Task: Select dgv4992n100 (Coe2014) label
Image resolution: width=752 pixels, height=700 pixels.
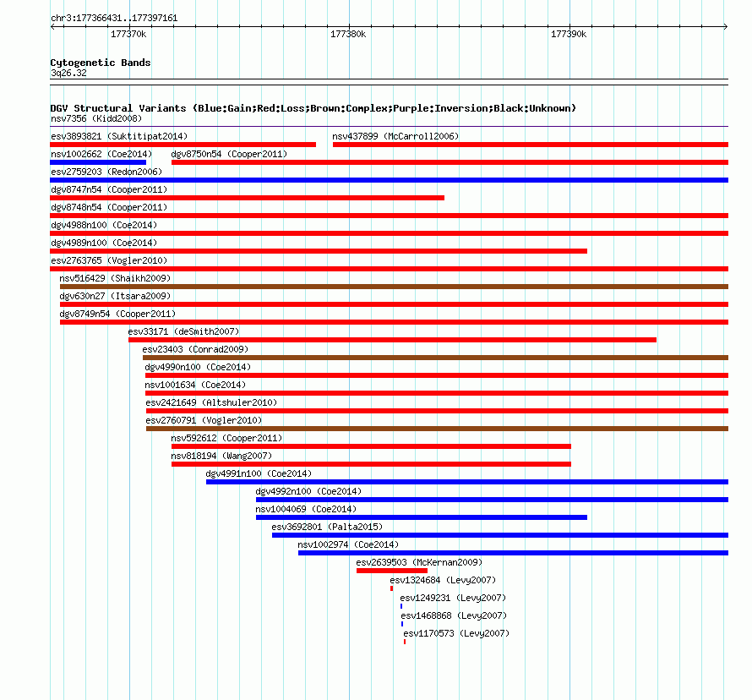Action: (308, 491)
